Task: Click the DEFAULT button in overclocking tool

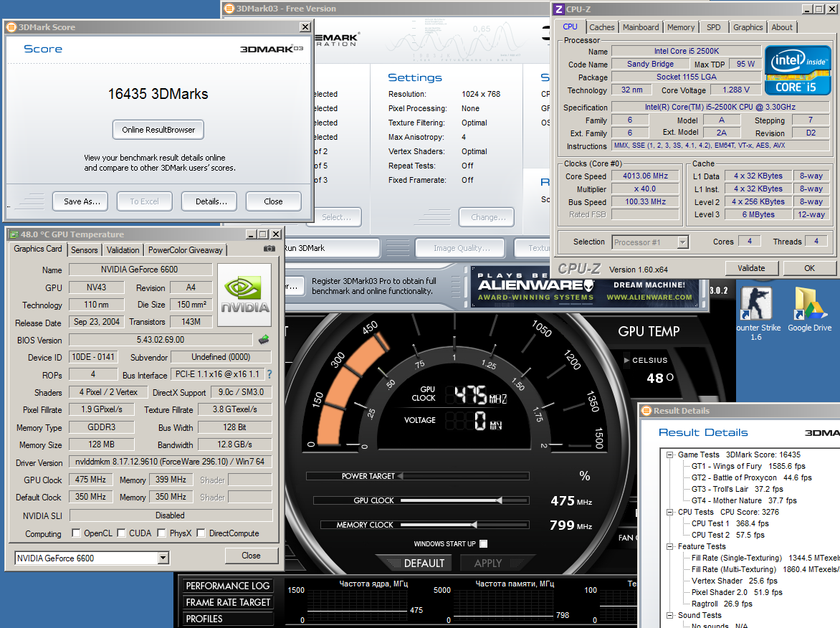Action: (x=418, y=563)
